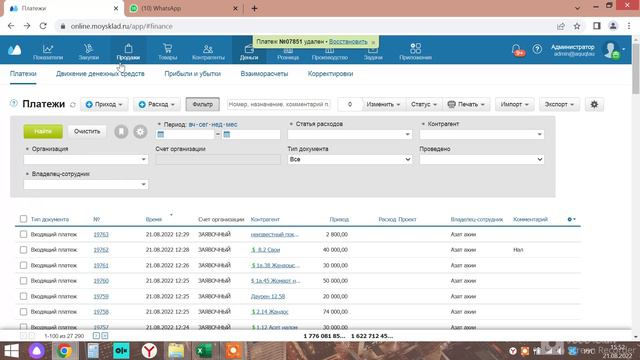Image resolution: width=640 pixels, height=360 pixels.
Task: Open the Показатели section icon
Action: coord(48,51)
